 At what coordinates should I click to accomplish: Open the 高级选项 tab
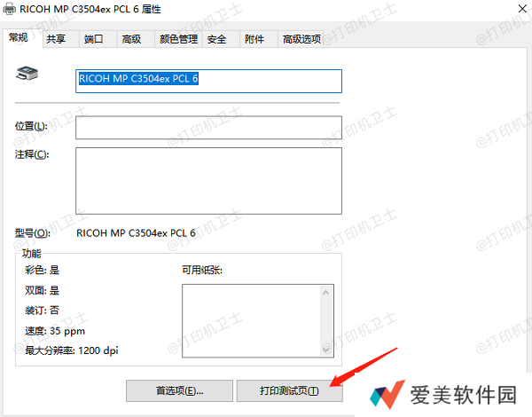tap(301, 39)
